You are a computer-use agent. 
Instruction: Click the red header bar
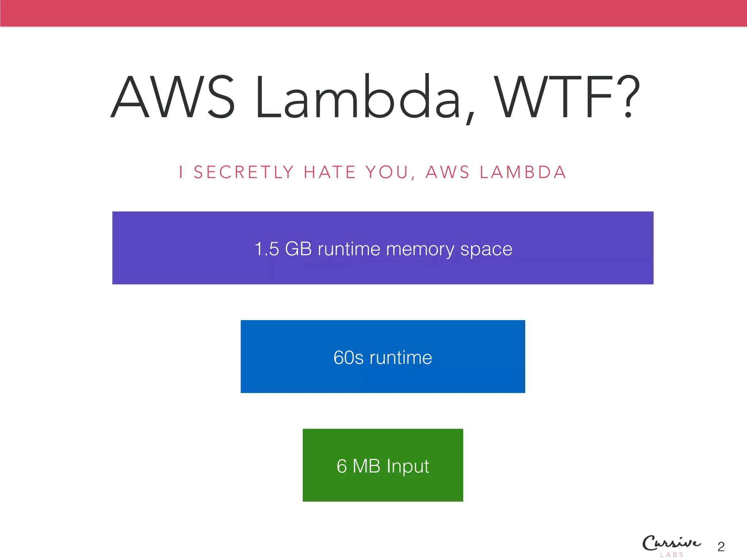pos(373,13)
